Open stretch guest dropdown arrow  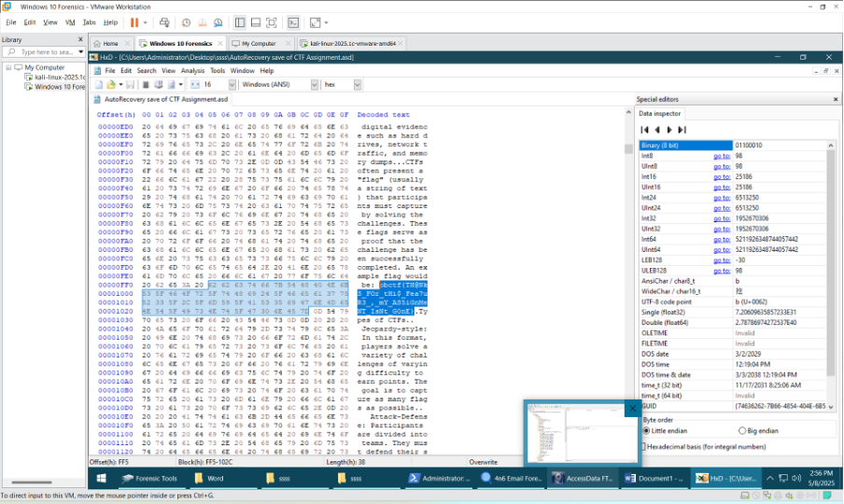[326, 22]
